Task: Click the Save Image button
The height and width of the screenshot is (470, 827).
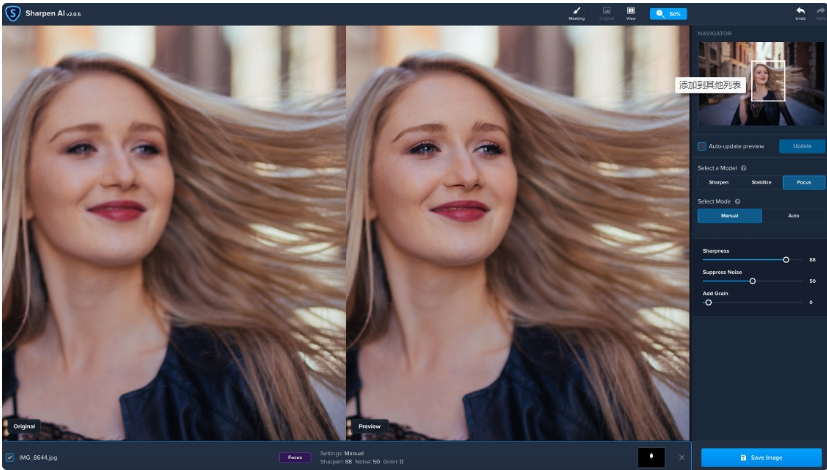Action: point(761,457)
